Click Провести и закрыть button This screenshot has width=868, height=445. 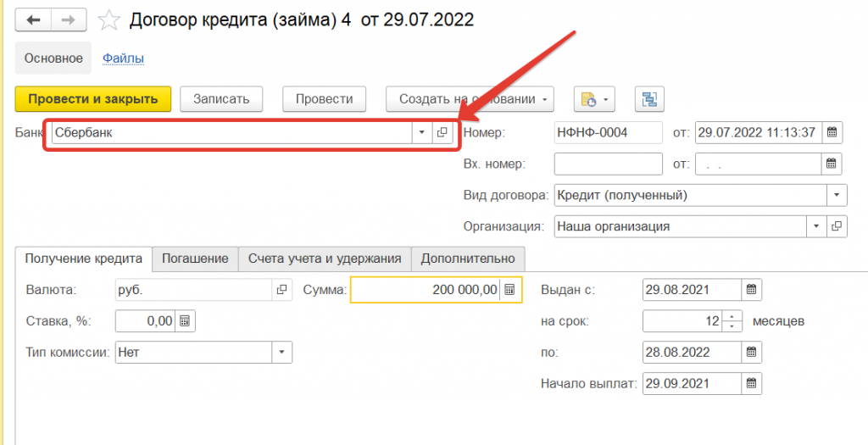tap(93, 99)
